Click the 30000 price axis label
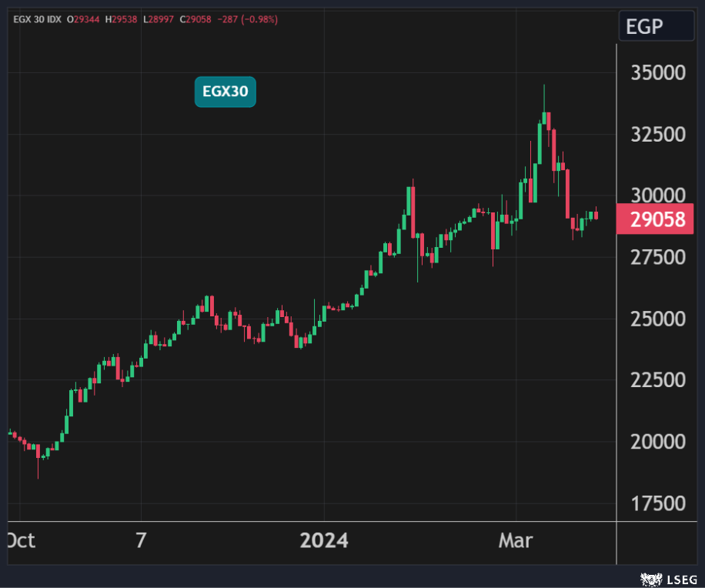Viewport: 705px width, 588px height. [657, 195]
